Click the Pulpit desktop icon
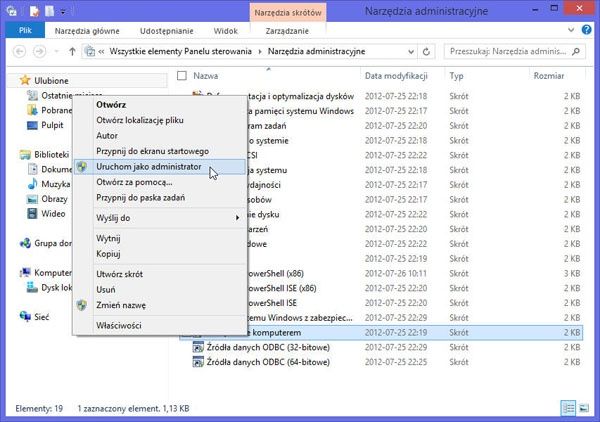The width and height of the screenshot is (600, 422). coord(32,125)
